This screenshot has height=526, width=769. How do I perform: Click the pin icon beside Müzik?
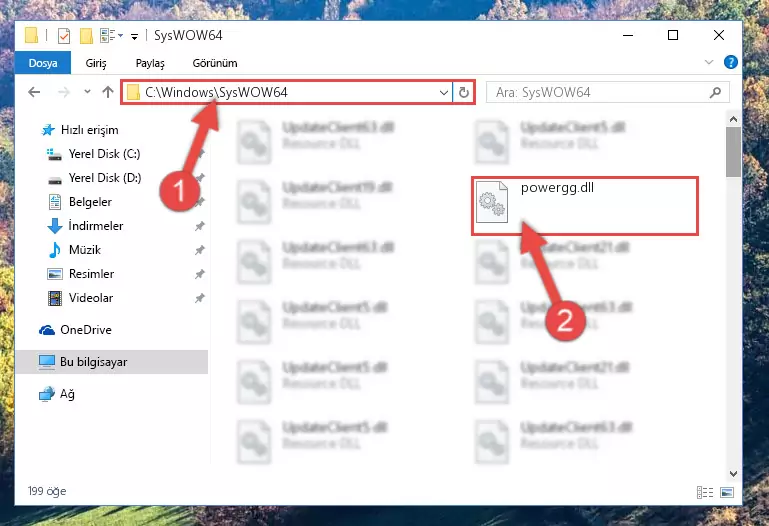coord(200,250)
